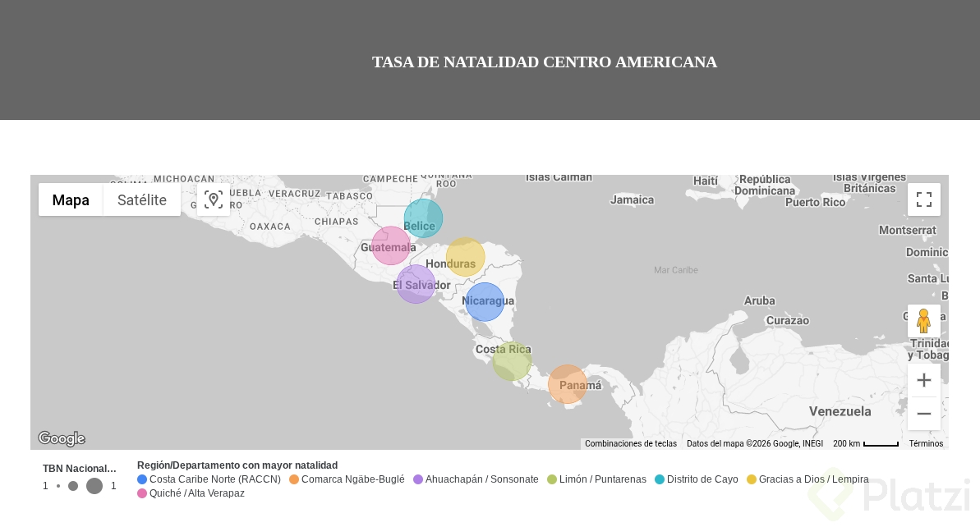Image resolution: width=980 pixels, height=527 pixels.
Task: Click the Jamaica label on the map
Action: click(632, 199)
